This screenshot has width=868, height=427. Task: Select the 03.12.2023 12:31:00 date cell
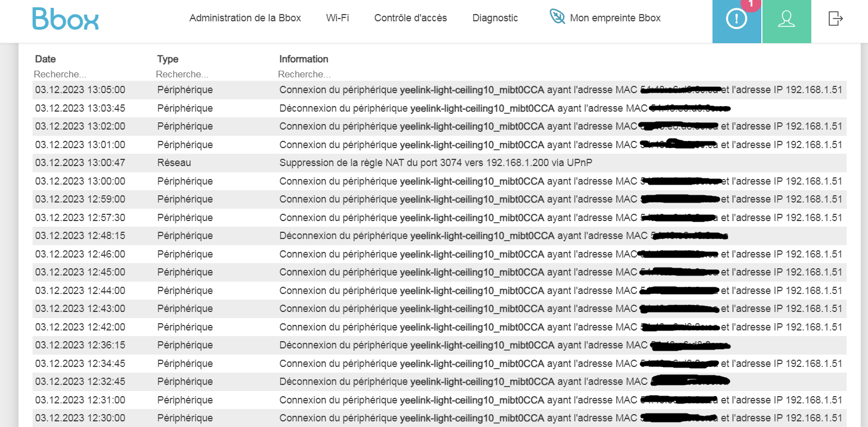[80, 400]
